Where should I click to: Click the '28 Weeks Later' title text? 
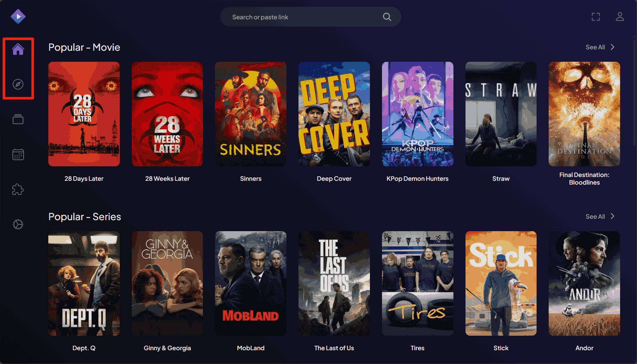click(x=167, y=179)
